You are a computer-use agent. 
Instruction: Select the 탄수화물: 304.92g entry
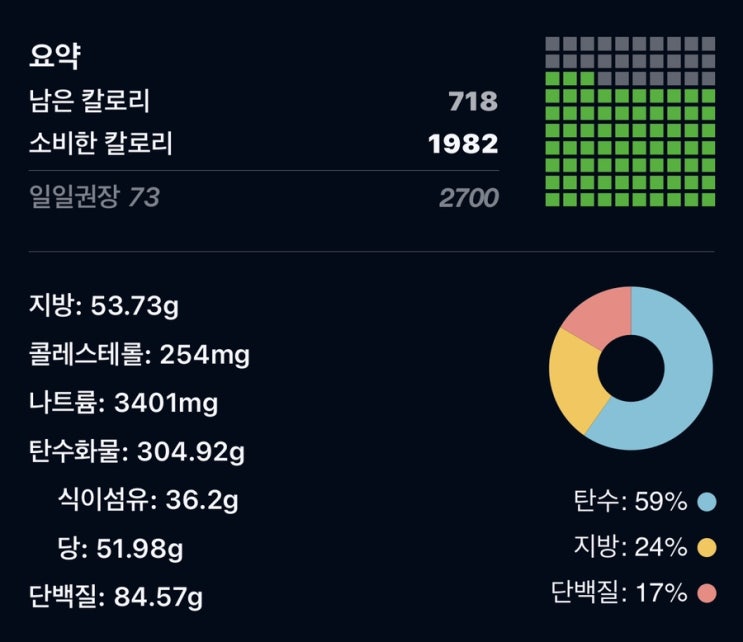pyautogui.click(x=137, y=452)
